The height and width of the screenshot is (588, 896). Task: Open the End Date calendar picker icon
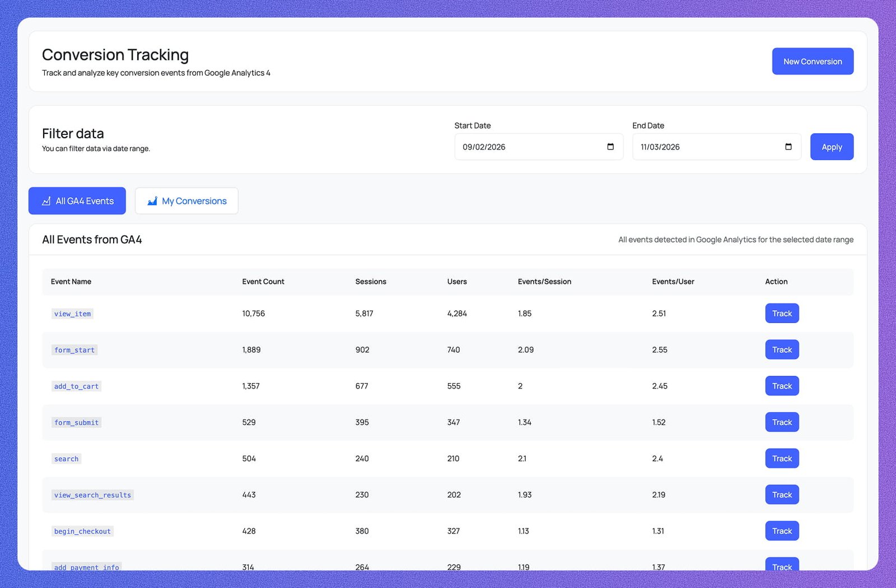[788, 147]
